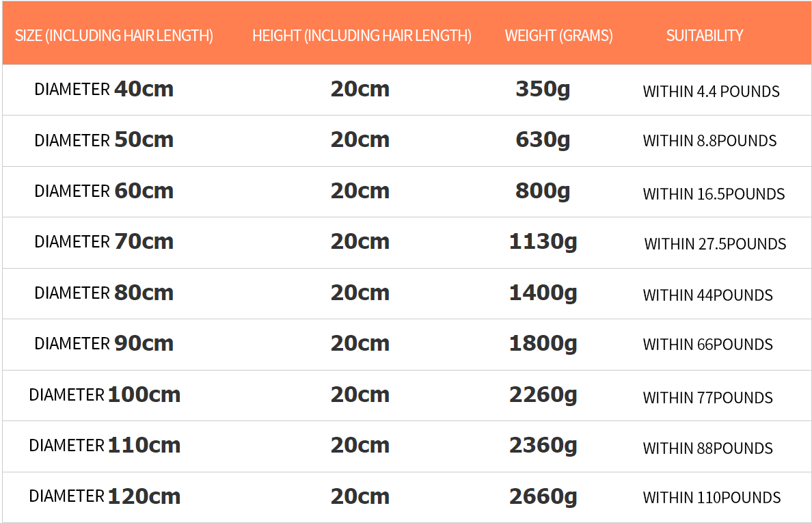Click the WITHIN 27.5POUNDS suitability text
Image resolution: width=812 pixels, height=523 pixels.
[715, 244]
